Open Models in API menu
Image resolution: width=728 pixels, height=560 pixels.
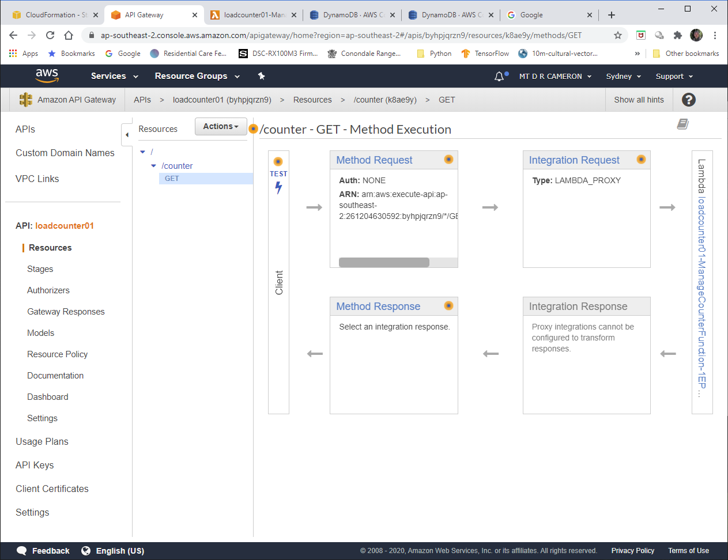[x=40, y=333]
